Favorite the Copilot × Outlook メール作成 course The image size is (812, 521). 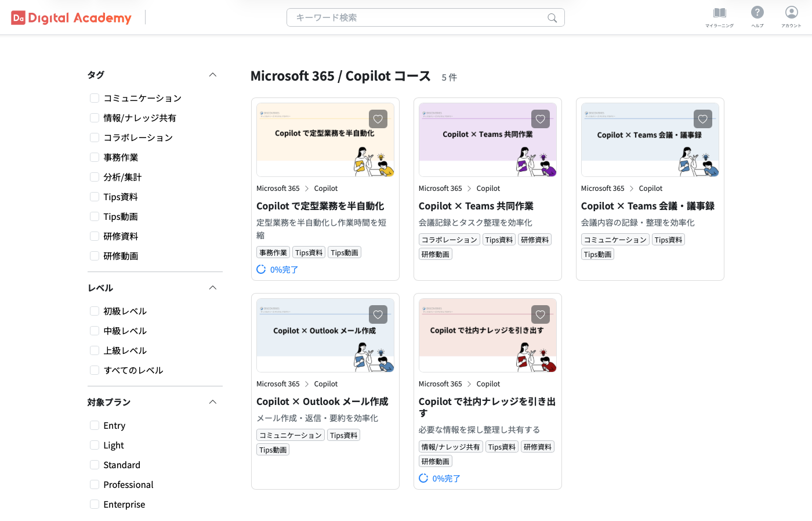[x=378, y=314]
